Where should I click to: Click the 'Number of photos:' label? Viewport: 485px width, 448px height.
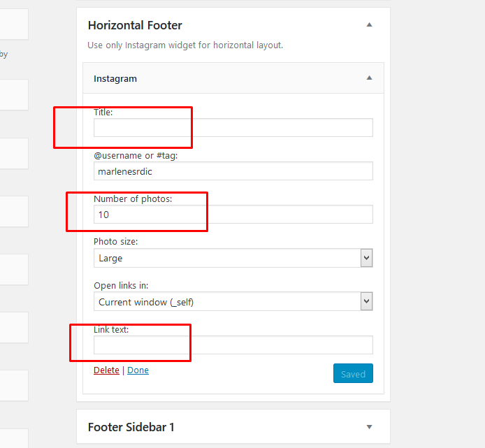click(133, 199)
